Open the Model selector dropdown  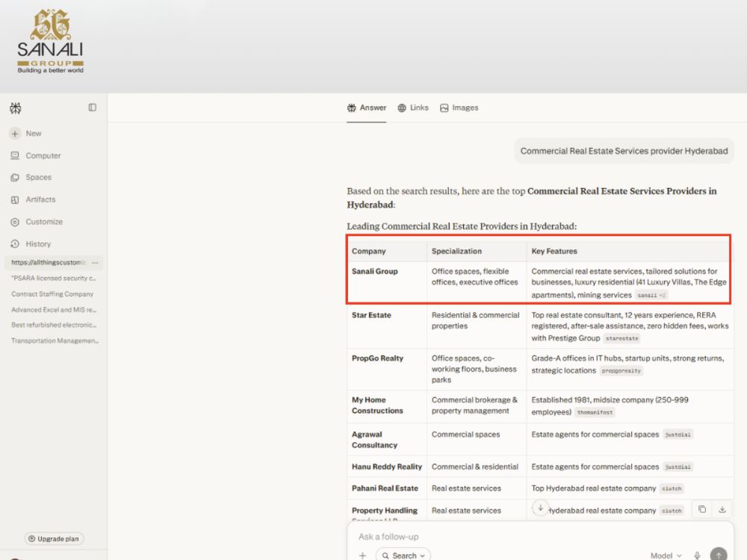click(x=666, y=556)
